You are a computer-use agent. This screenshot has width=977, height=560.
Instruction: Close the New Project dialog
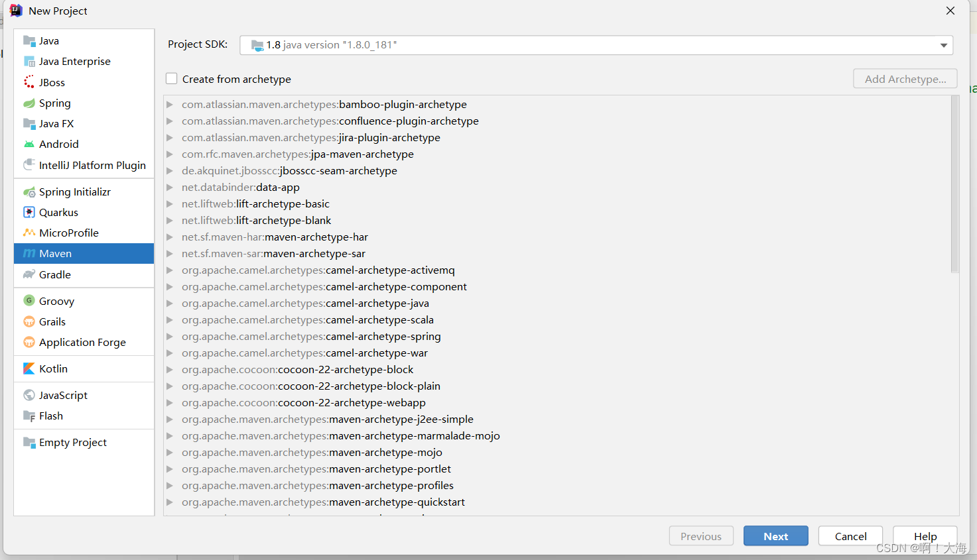tap(950, 11)
